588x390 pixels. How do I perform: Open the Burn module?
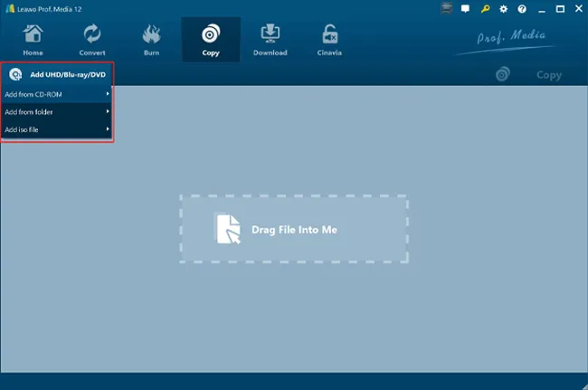click(151, 40)
